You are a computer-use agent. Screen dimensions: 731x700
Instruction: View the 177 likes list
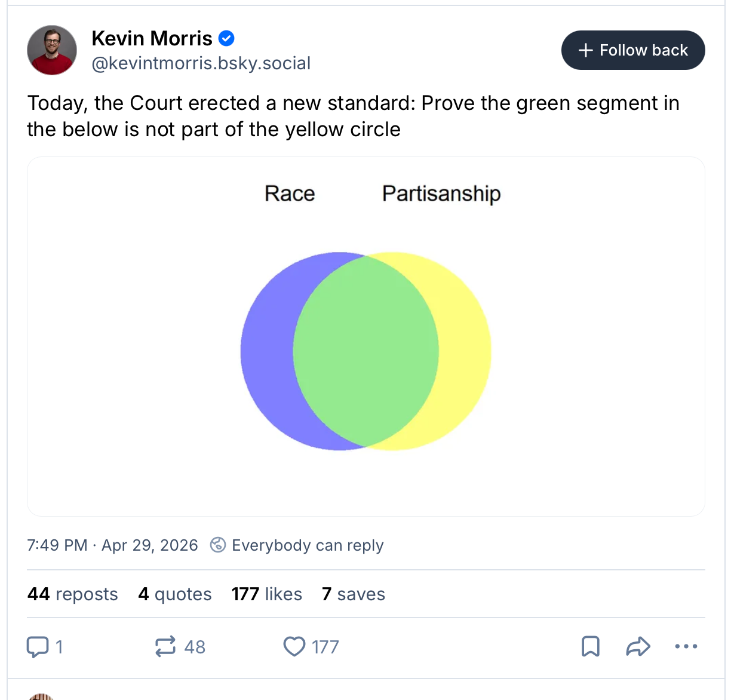tap(267, 594)
